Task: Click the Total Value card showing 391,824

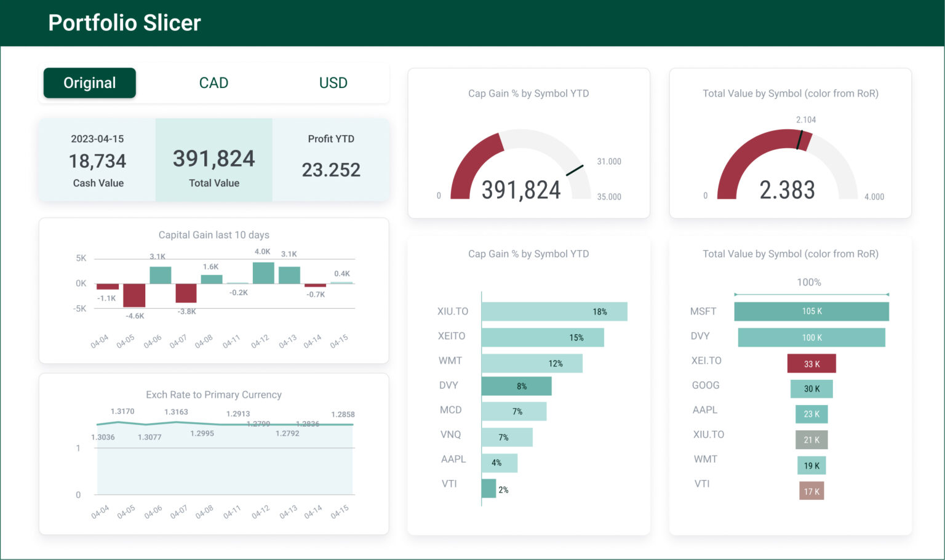Action: click(x=213, y=160)
